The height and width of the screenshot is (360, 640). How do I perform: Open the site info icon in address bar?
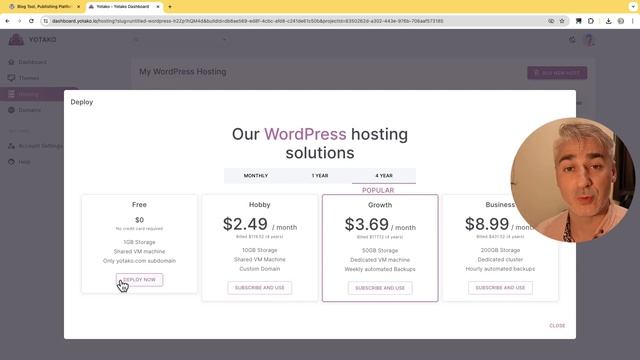coord(46,21)
